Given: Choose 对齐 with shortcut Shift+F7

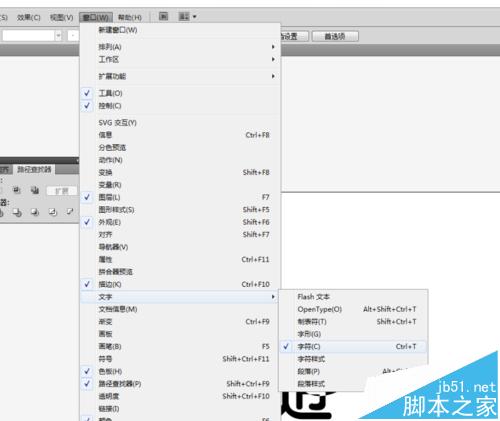Looking at the screenshot, I should click(180, 235).
